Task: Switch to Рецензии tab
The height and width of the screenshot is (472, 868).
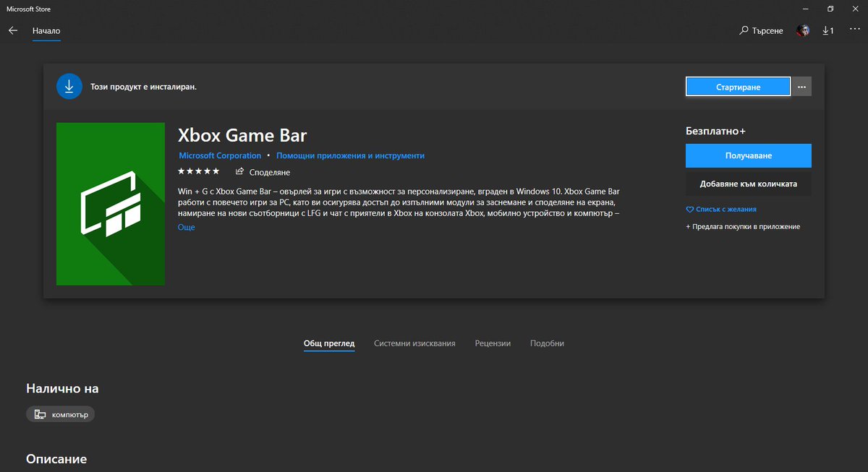Action: click(x=493, y=343)
